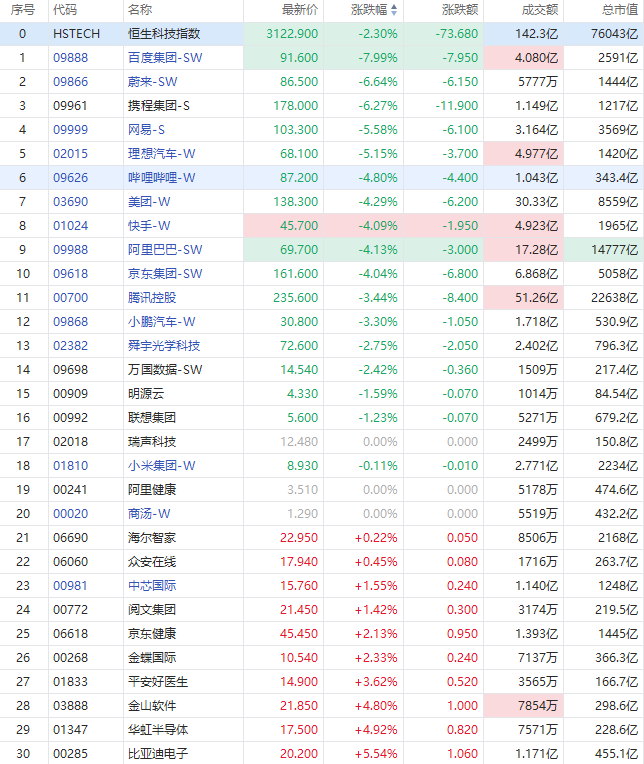Click 比亚迪电子 change percent +5.54%

point(376,754)
